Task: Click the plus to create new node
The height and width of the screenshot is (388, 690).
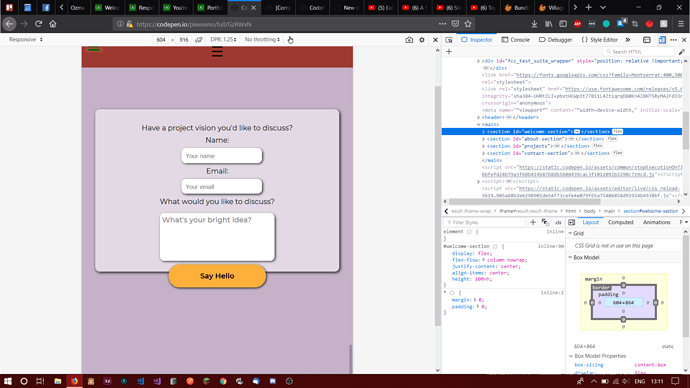Action: (449, 51)
